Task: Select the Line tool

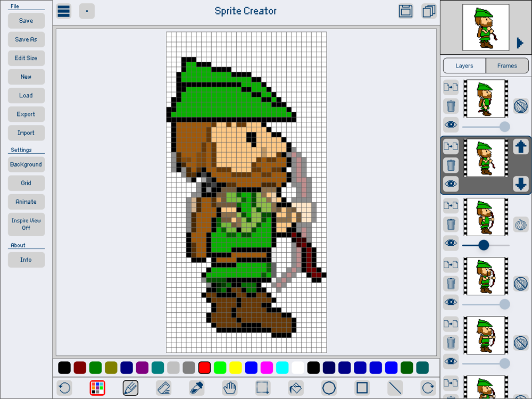Action: click(395, 388)
